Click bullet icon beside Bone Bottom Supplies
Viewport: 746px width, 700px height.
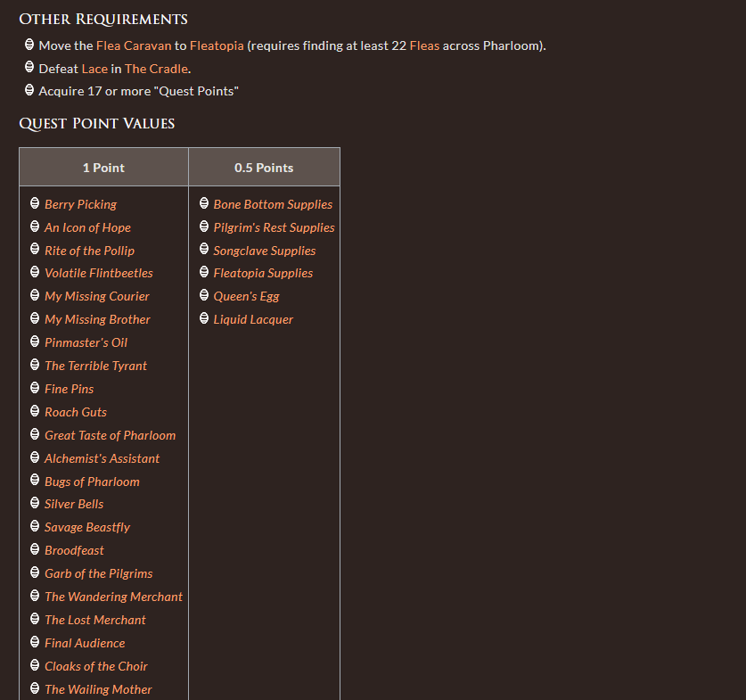point(204,203)
